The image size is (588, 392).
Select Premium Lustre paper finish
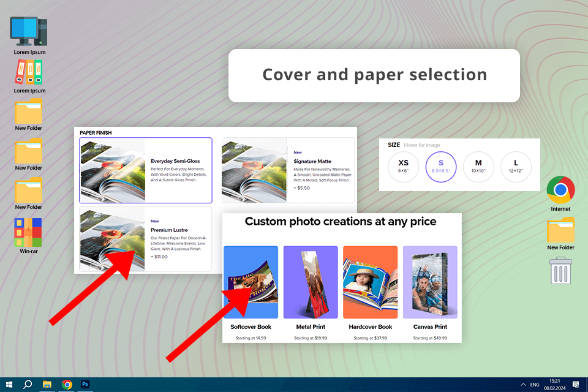coord(146,239)
